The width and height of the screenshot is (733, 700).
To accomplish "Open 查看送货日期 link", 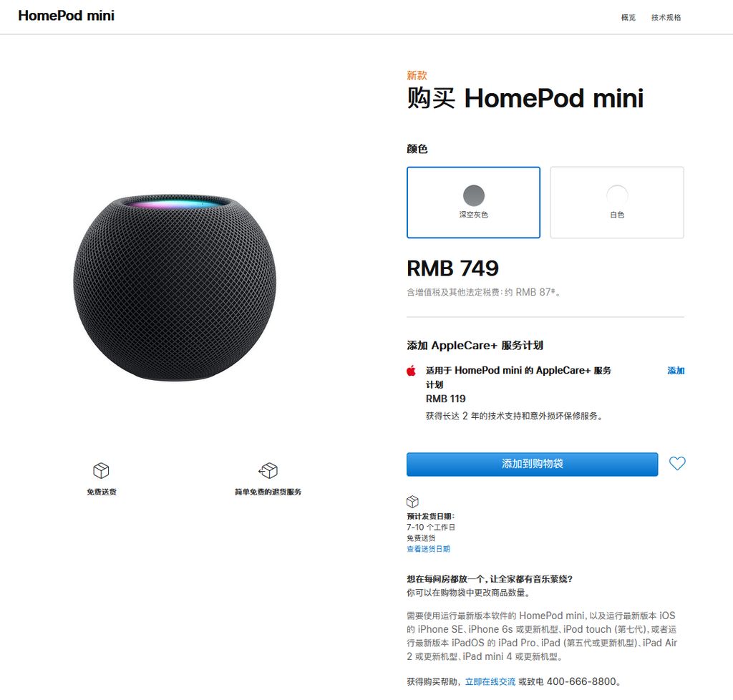I will 428,549.
